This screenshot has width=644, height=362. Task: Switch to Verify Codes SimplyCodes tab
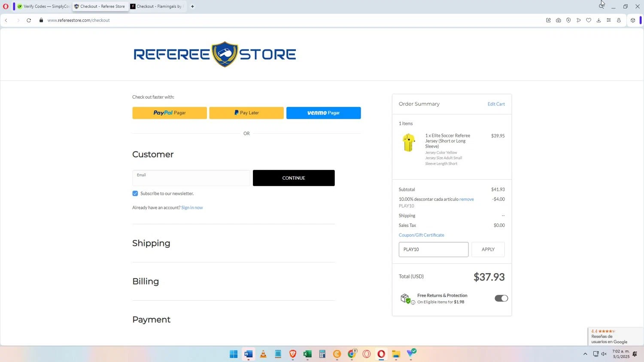tap(43, 6)
